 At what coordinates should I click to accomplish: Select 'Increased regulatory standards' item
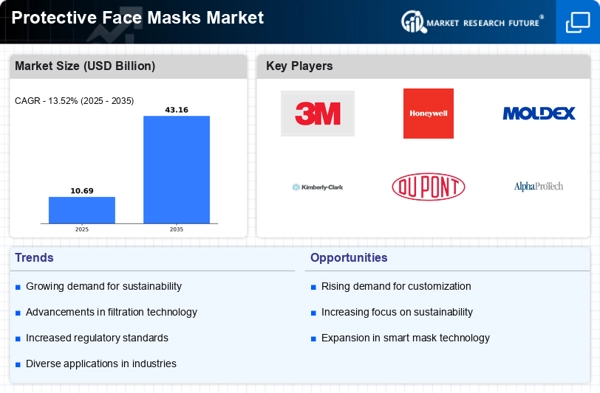tap(97, 338)
